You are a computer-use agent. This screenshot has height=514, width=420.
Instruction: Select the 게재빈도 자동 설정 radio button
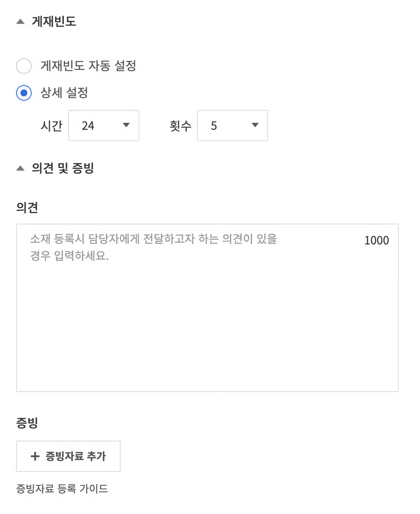(24, 66)
